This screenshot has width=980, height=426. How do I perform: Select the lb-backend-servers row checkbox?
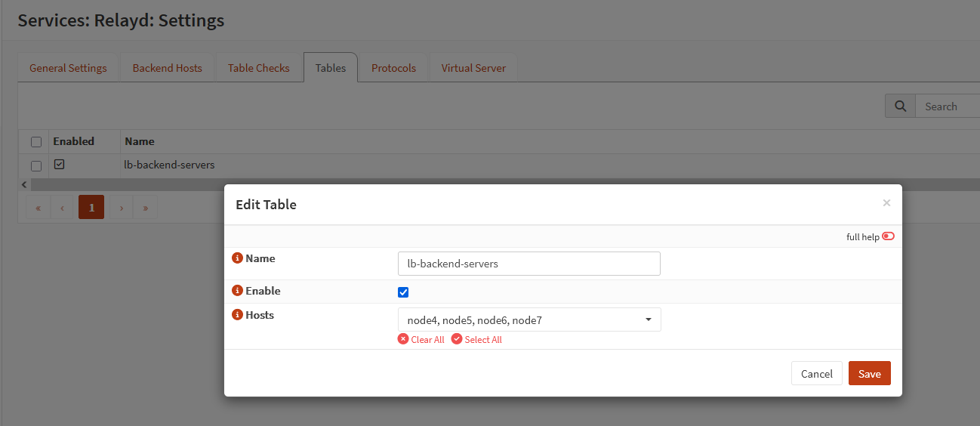(35, 165)
